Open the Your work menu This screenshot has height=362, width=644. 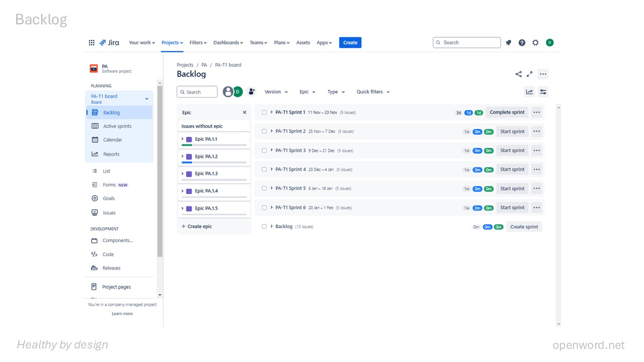142,43
